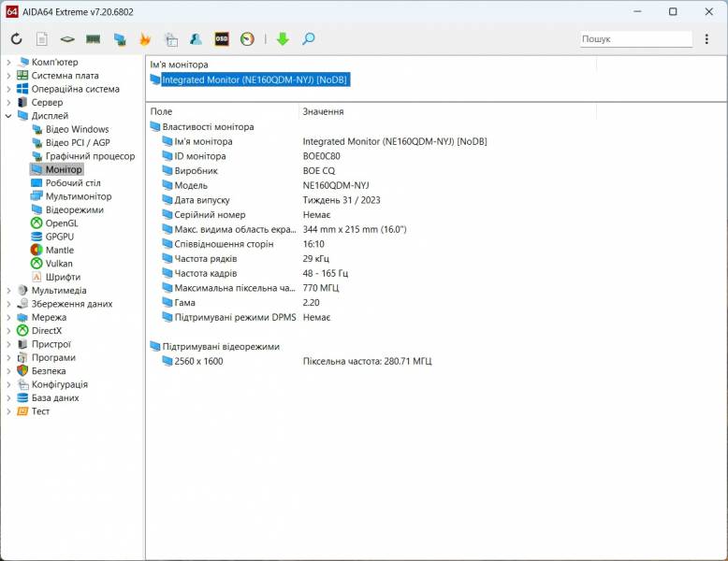Open the Mantle tree item
The height and width of the screenshot is (561, 728).
[60, 250]
